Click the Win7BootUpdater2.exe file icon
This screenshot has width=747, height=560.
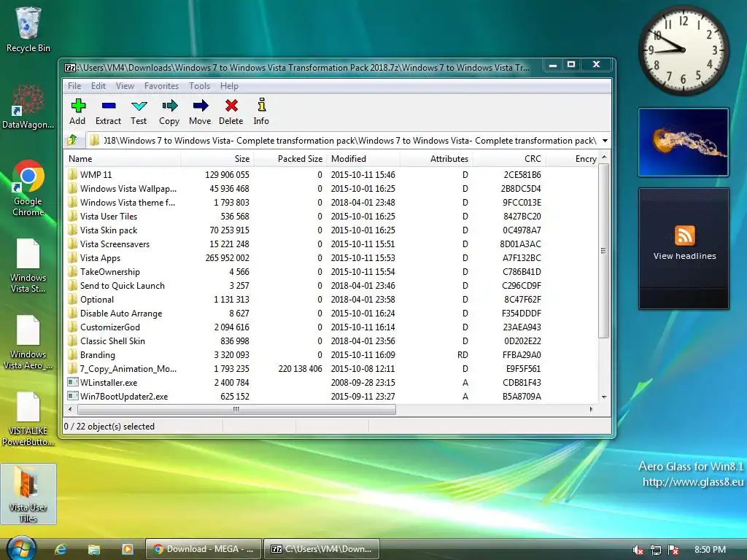73,396
